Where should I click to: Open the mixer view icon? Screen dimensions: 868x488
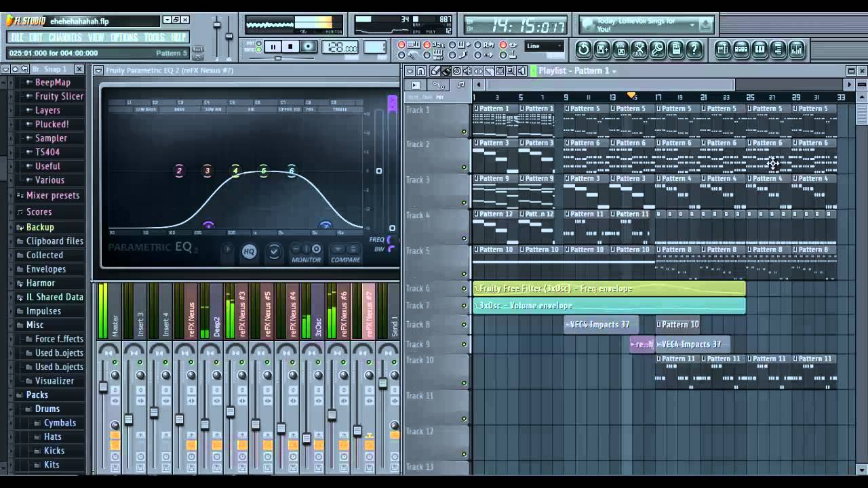tap(796, 49)
